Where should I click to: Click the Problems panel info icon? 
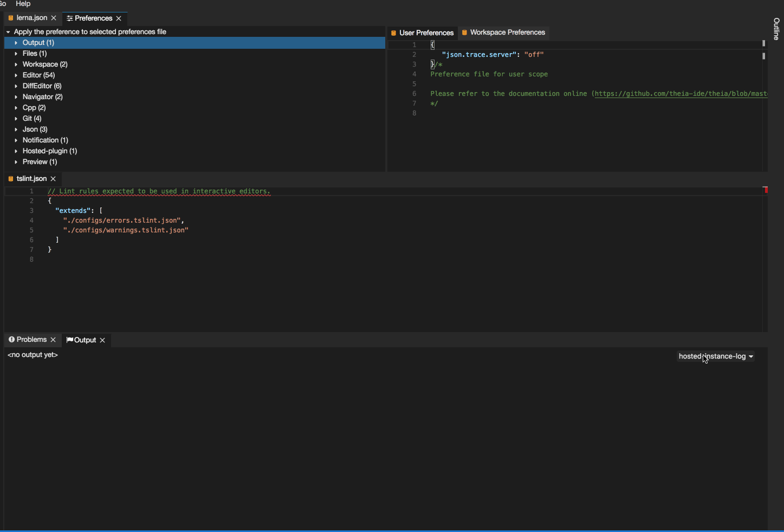click(x=11, y=340)
